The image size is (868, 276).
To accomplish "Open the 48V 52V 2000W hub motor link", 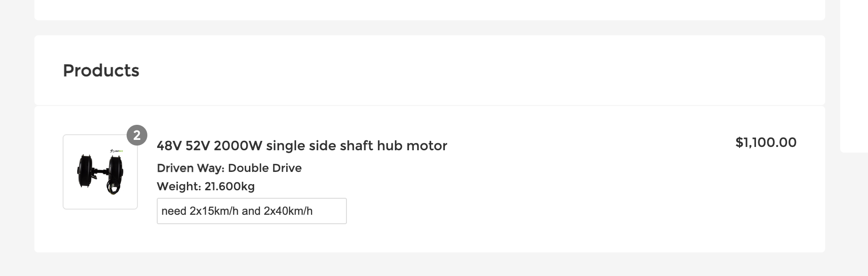I will tap(302, 146).
